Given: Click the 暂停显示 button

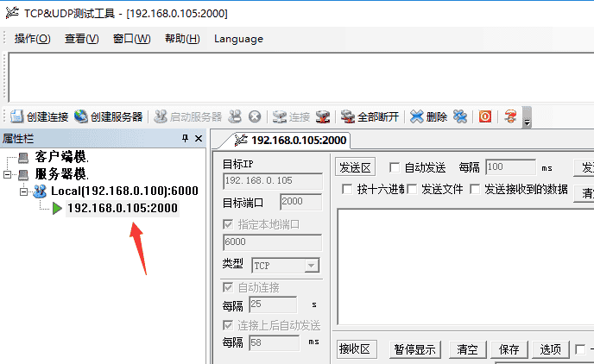Looking at the screenshot, I should (x=414, y=349).
